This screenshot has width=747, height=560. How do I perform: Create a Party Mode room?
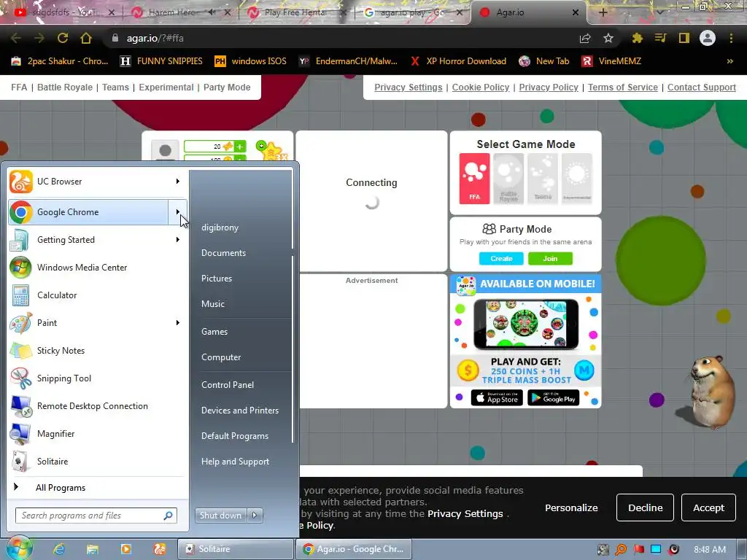(501, 259)
